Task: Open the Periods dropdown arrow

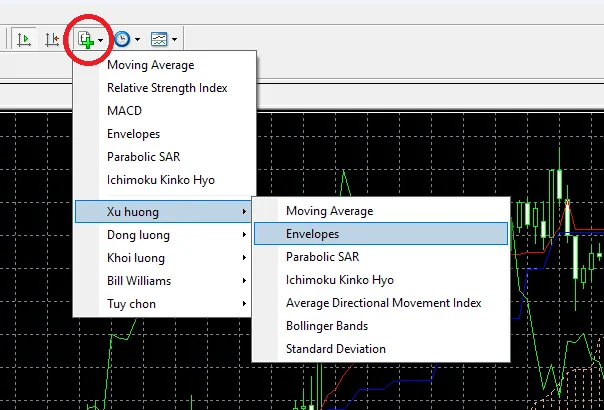Action: pyautogui.click(x=137, y=39)
